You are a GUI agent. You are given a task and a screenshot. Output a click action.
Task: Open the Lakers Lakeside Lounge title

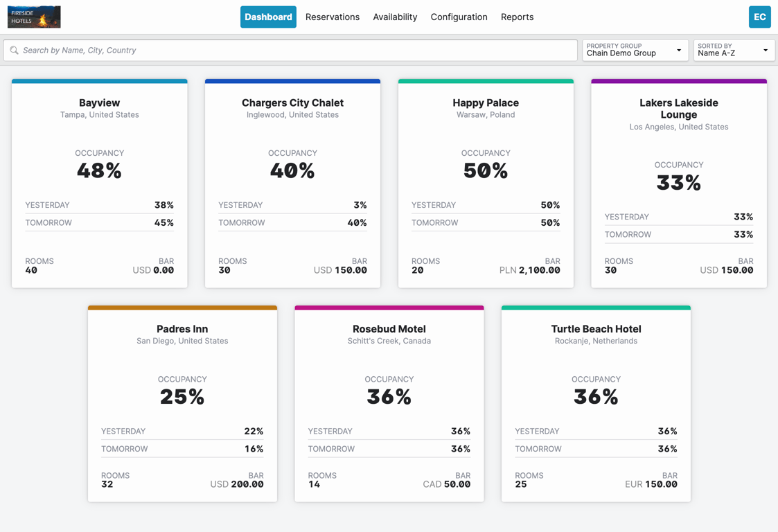click(x=679, y=109)
